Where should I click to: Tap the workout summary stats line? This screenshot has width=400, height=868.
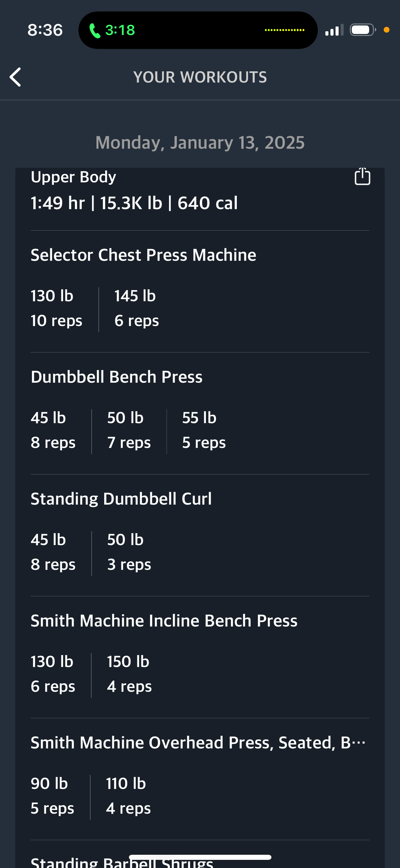134,203
